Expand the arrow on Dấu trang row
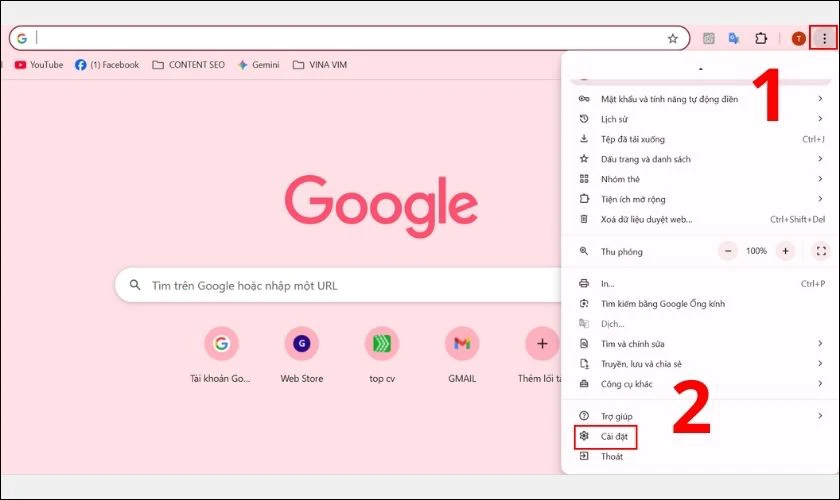 [x=820, y=159]
